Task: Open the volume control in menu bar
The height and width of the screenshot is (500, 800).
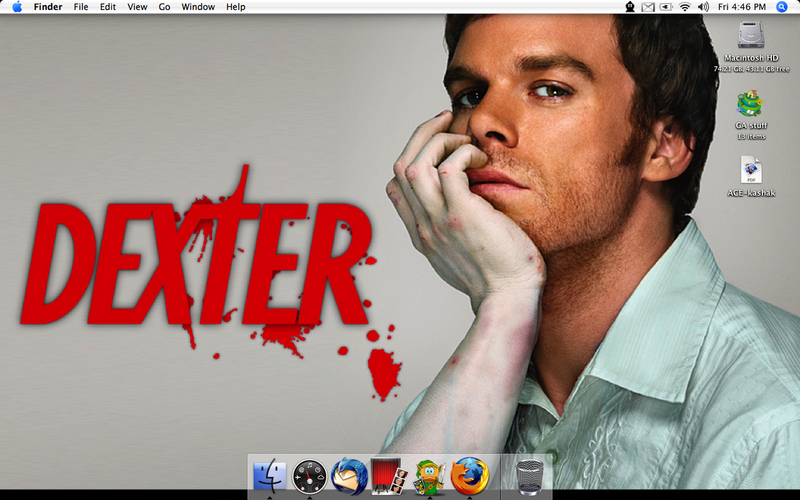Action: (704, 7)
